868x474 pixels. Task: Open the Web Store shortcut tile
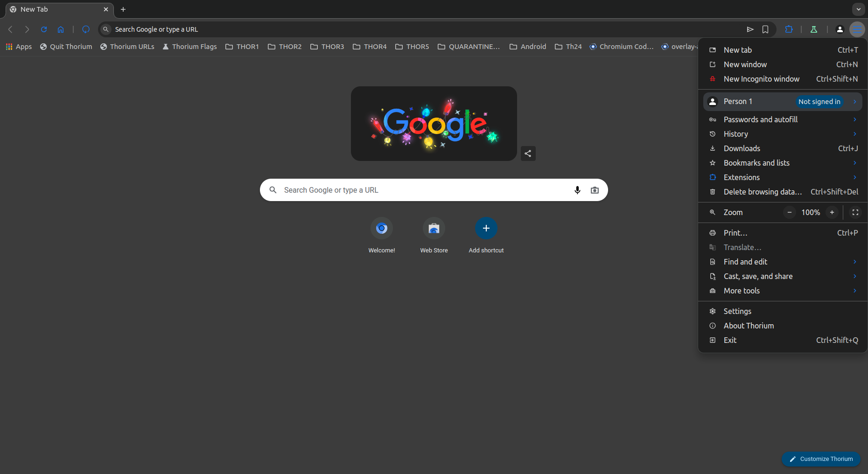point(434,236)
